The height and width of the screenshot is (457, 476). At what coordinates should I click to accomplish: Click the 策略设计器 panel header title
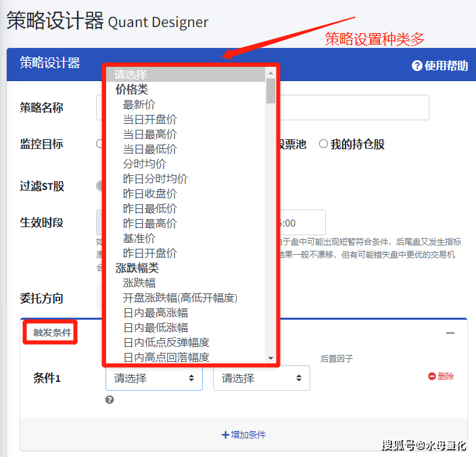50,63
